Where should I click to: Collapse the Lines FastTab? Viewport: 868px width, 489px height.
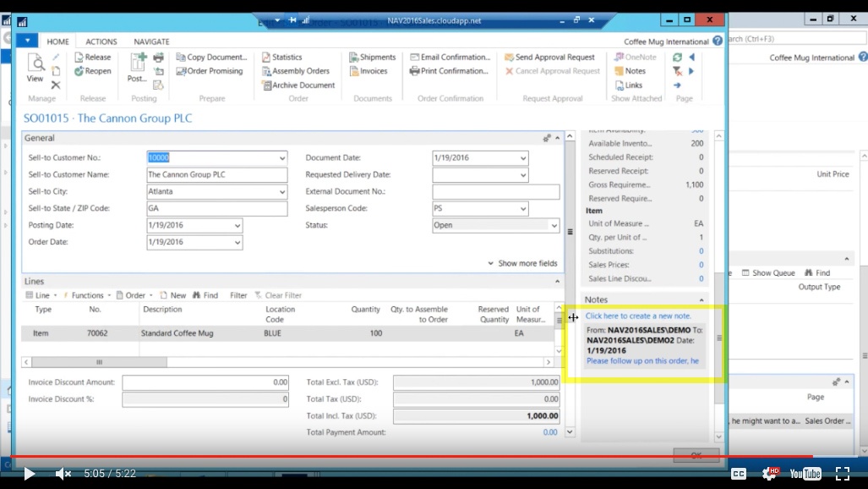tap(558, 282)
